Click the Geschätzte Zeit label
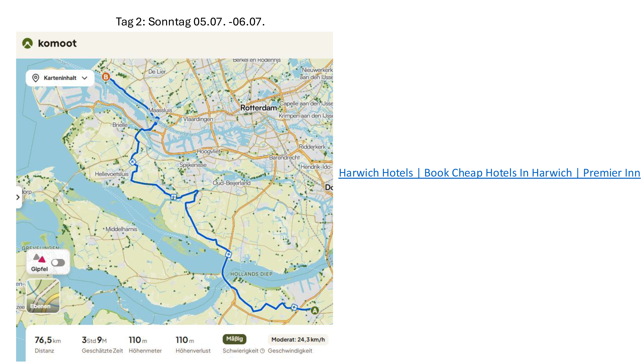Screen dimensions: 644x362 click(102, 351)
